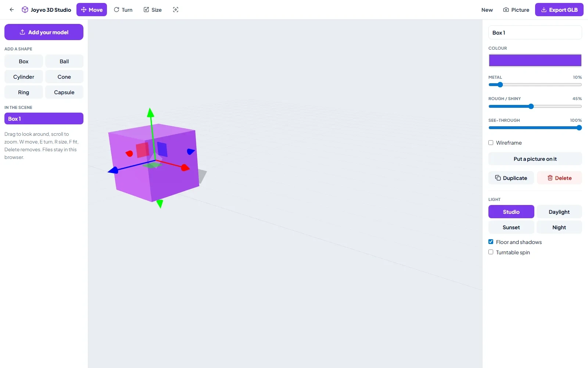Toggle Floor and shadows checkbox
Viewport: 588px width, 368px height.
pos(491,242)
